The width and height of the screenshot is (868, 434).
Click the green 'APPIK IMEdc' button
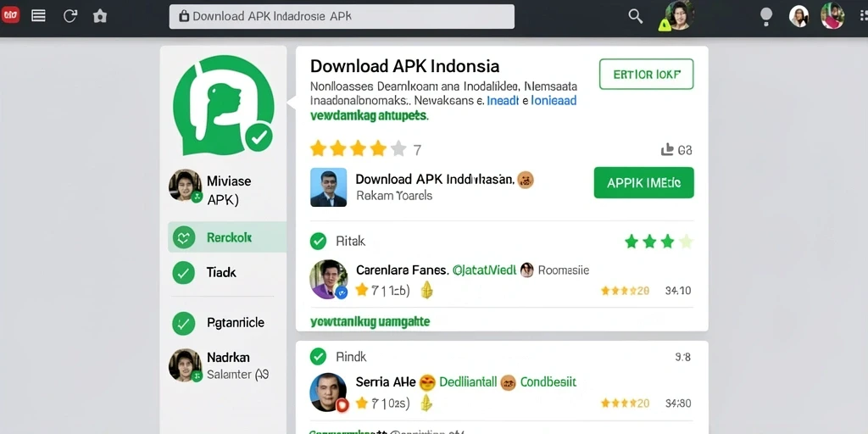pyautogui.click(x=643, y=183)
